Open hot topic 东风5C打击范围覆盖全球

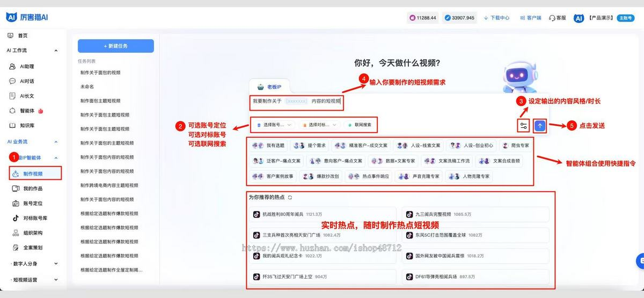click(x=475, y=235)
